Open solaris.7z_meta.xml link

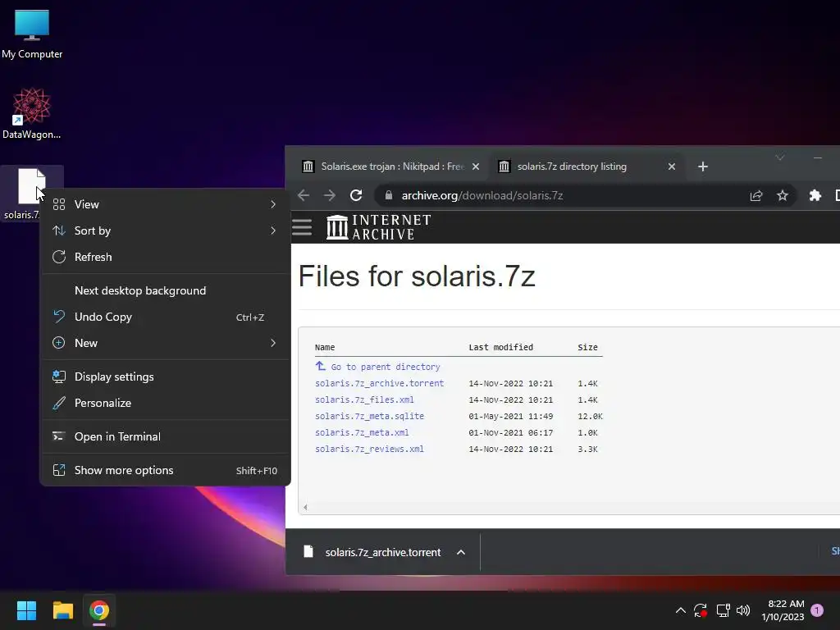pyautogui.click(x=362, y=433)
